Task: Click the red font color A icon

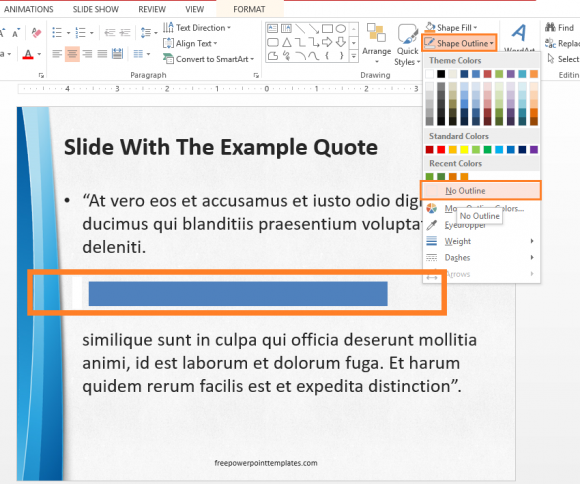Action: (x=28, y=55)
